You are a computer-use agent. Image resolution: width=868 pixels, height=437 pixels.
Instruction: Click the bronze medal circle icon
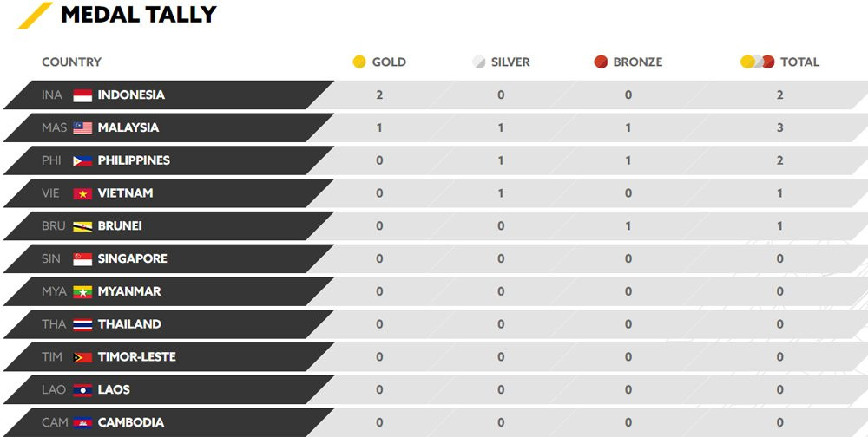click(x=601, y=62)
